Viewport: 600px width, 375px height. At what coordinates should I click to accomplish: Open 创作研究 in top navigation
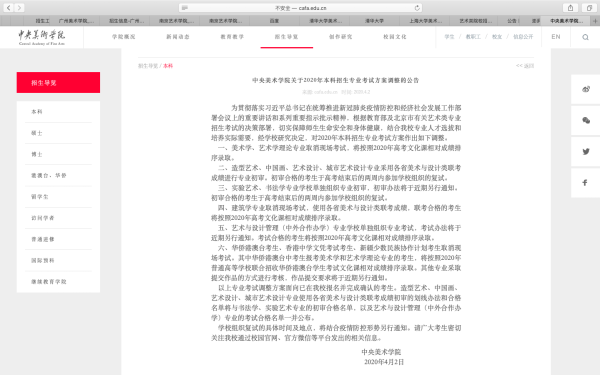tap(341, 37)
